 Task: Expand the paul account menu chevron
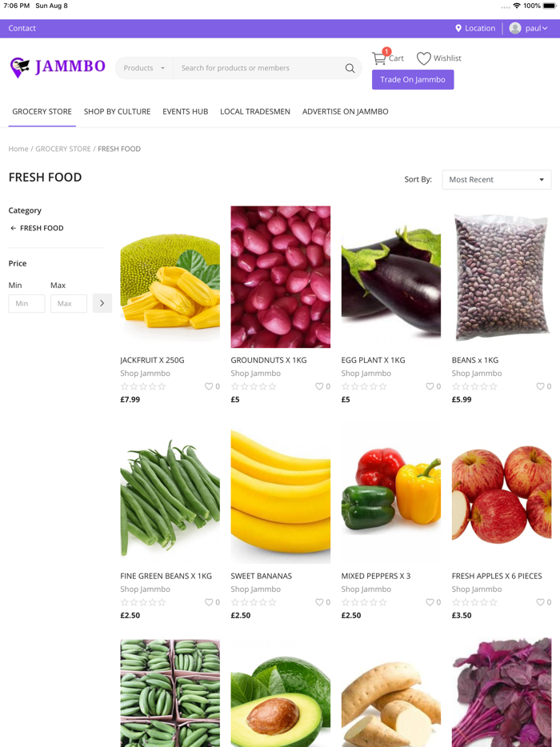pos(546,28)
